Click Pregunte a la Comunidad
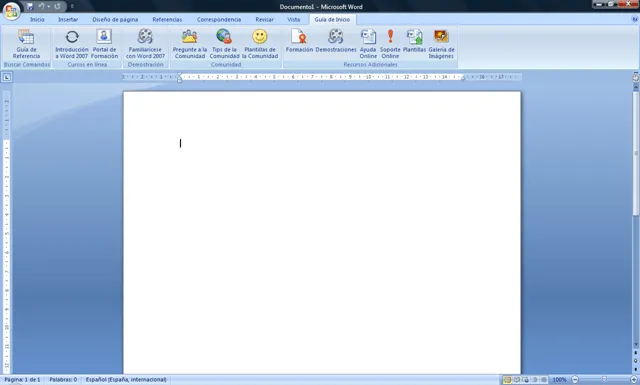This screenshot has width=640, height=385. click(x=190, y=44)
